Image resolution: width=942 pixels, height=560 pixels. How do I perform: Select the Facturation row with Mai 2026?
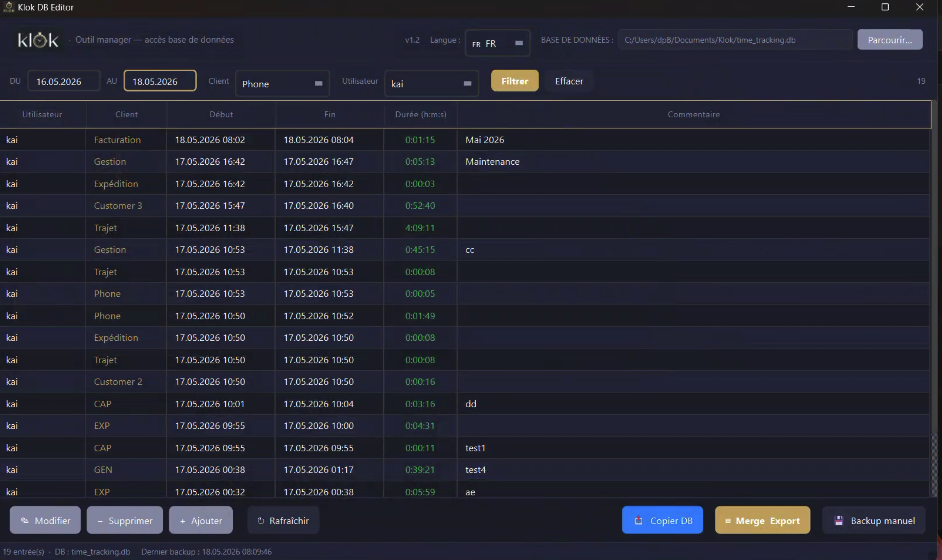[465, 140]
